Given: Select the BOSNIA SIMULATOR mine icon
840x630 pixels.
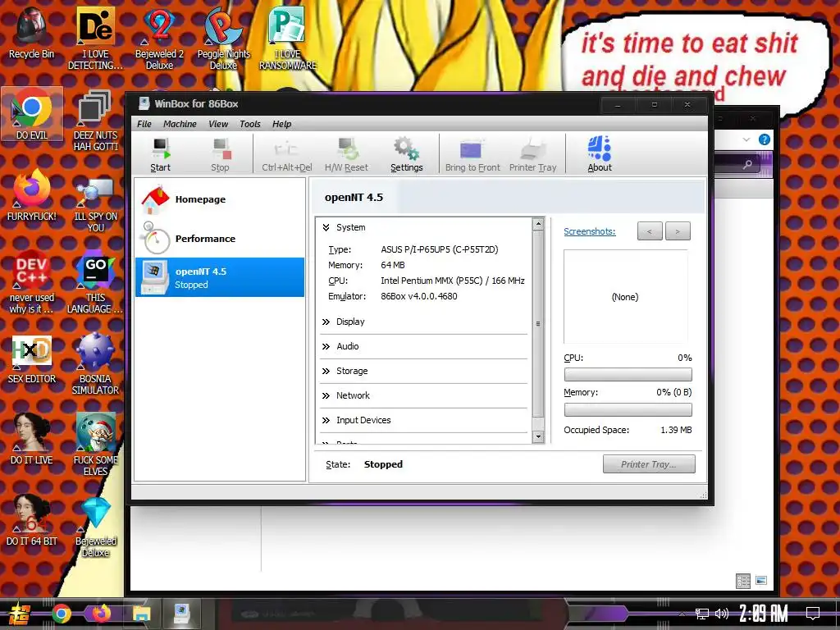Looking at the screenshot, I should (x=95, y=363).
